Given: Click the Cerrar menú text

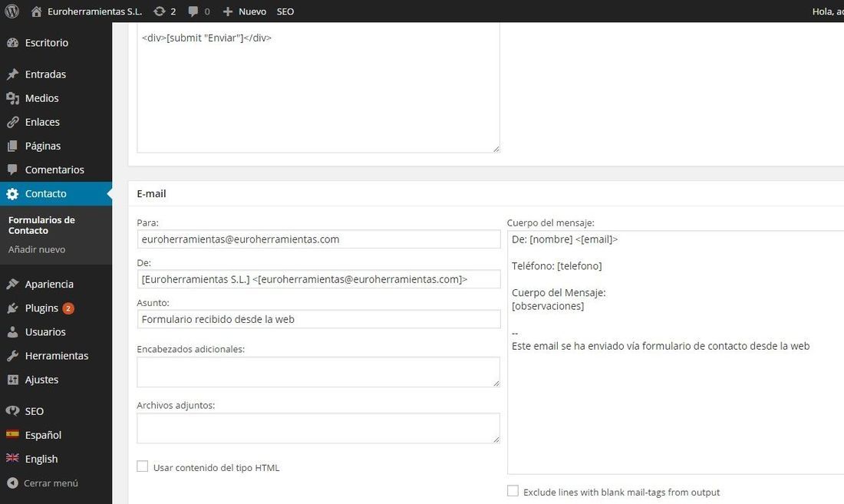Looking at the screenshot, I should pyautogui.click(x=51, y=483).
